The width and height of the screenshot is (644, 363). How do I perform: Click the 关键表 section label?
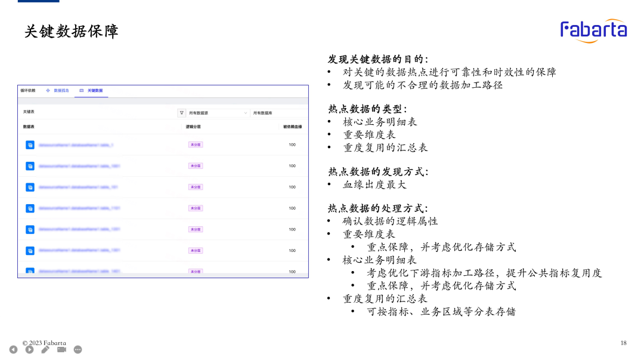click(x=29, y=112)
